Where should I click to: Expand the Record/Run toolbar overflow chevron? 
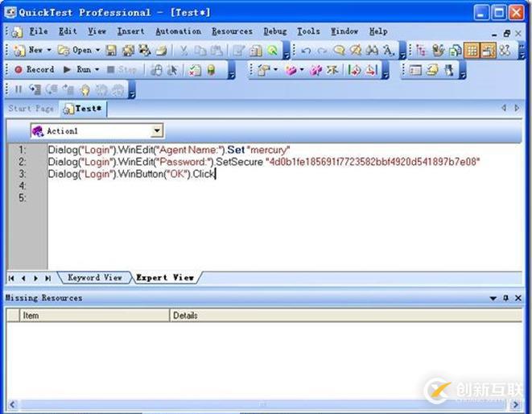(x=232, y=71)
